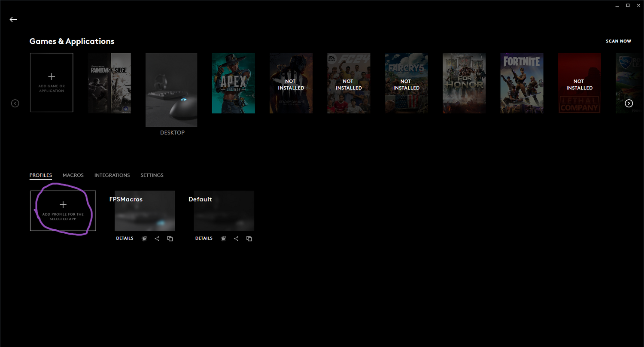Share the FPSMacros profile
Image resolution: width=644 pixels, height=347 pixels.
[x=157, y=238]
